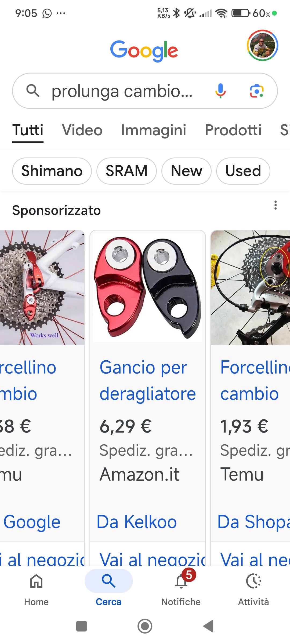The image size is (290, 644).
Task: Toggle the Shimano filter chip
Action: (x=52, y=171)
